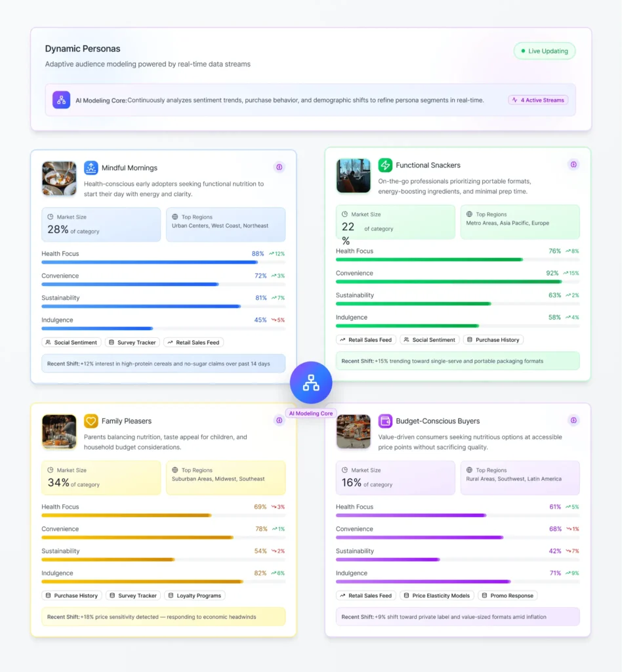The image size is (622, 672).
Task: Click the pulse icon in 4 Active Streams badge
Action: coord(515,100)
